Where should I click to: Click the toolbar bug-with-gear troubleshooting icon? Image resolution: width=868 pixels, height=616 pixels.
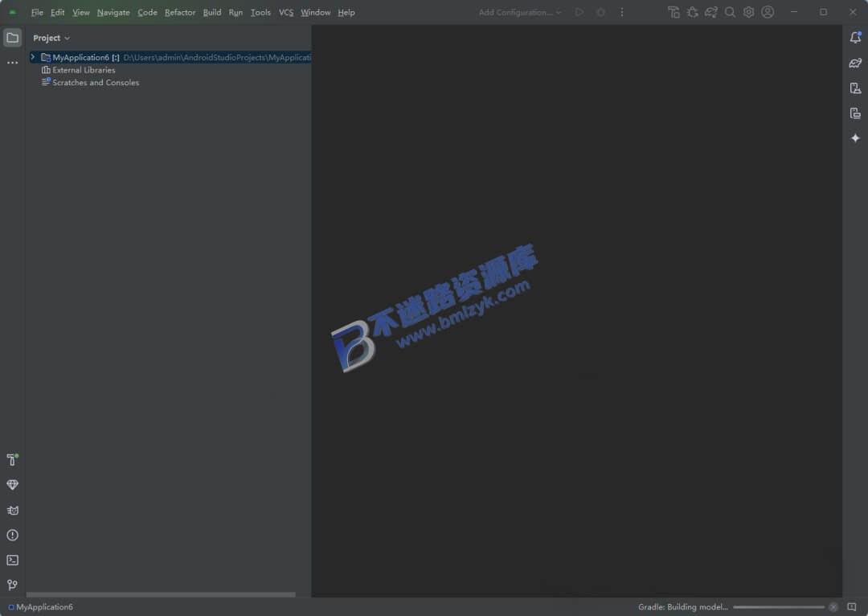point(693,12)
